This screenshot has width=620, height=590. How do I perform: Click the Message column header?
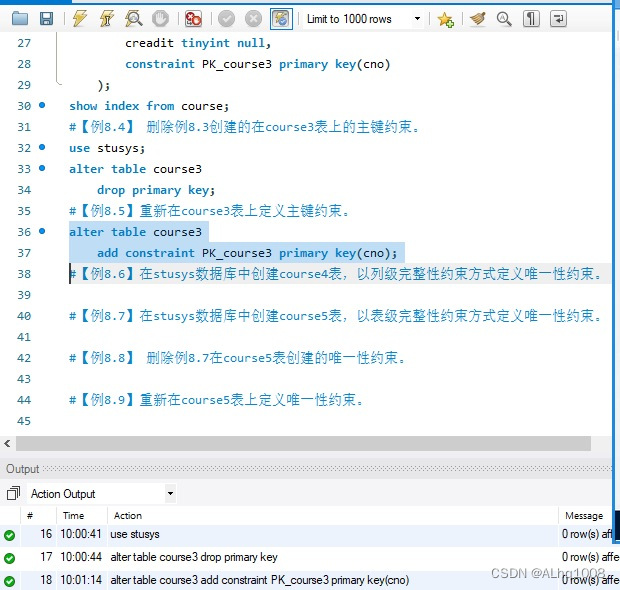[584, 516]
